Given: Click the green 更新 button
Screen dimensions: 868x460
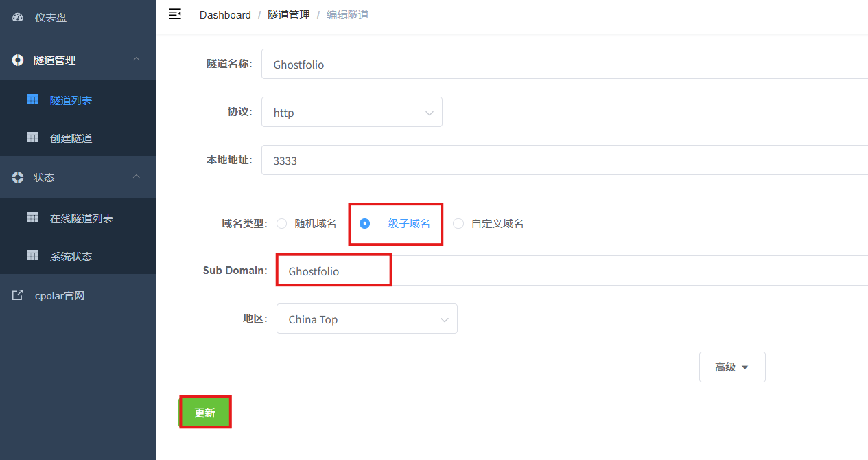Looking at the screenshot, I should pos(205,412).
